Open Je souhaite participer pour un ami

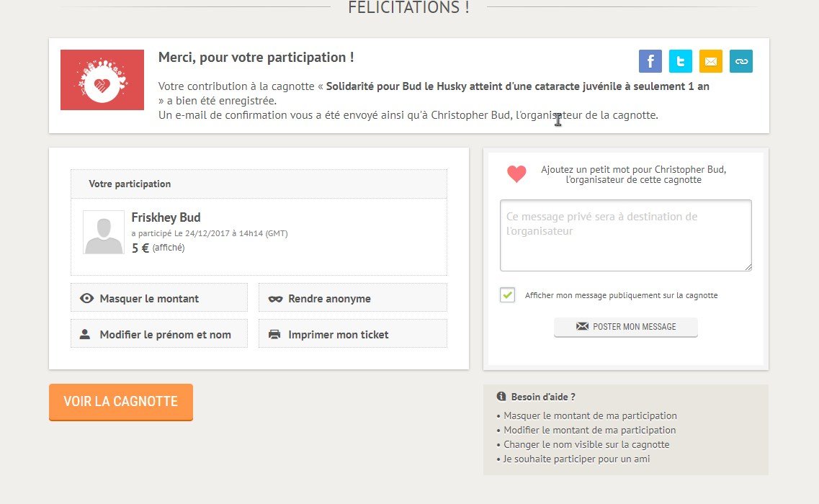click(576, 459)
